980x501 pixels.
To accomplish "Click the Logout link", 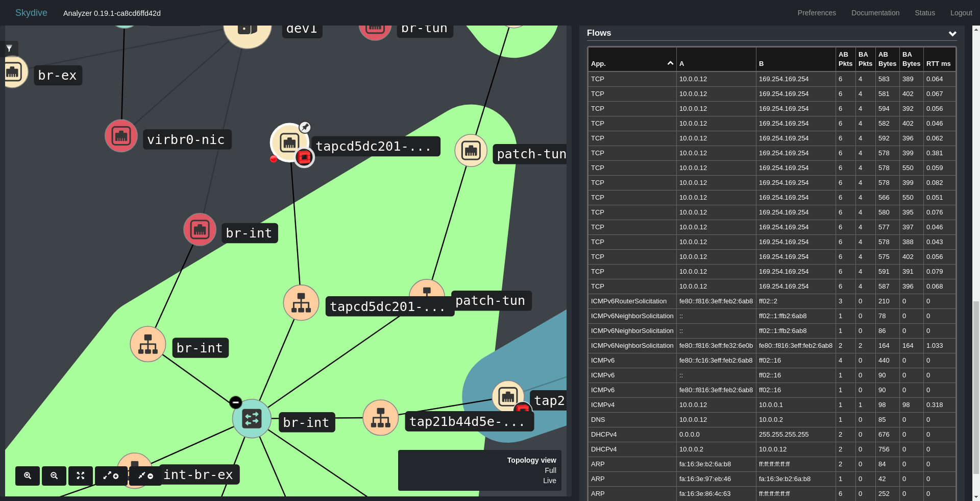I will (x=961, y=13).
